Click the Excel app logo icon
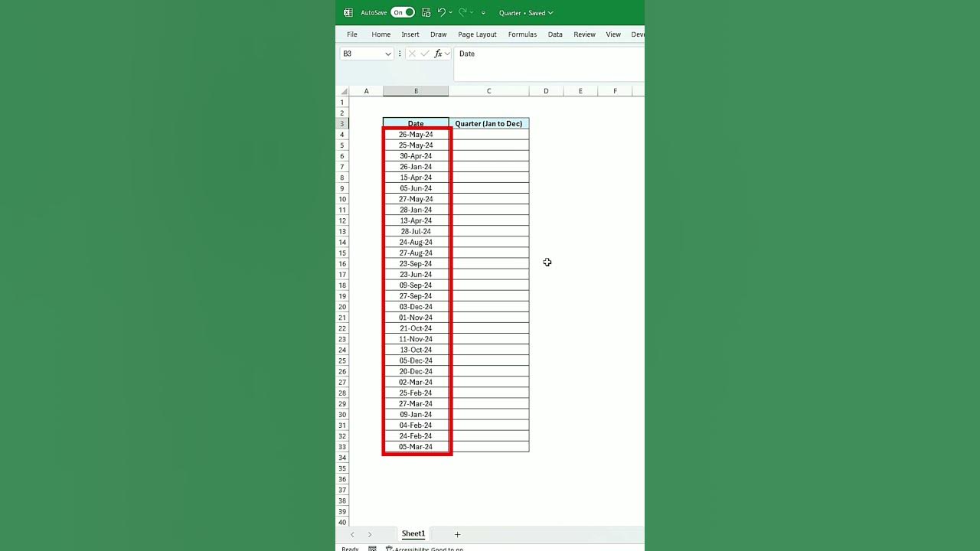This screenshot has height=551, width=980. pos(348,12)
